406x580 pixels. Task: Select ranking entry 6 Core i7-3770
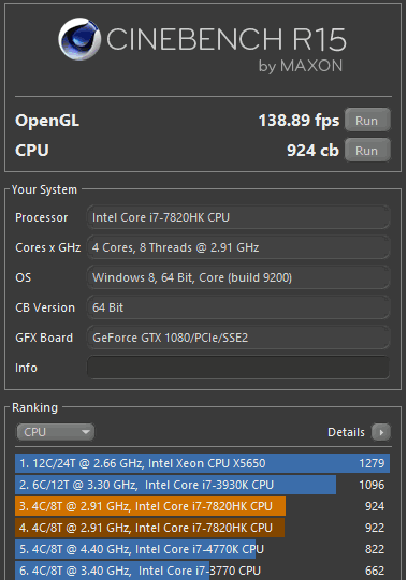click(203, 570)
